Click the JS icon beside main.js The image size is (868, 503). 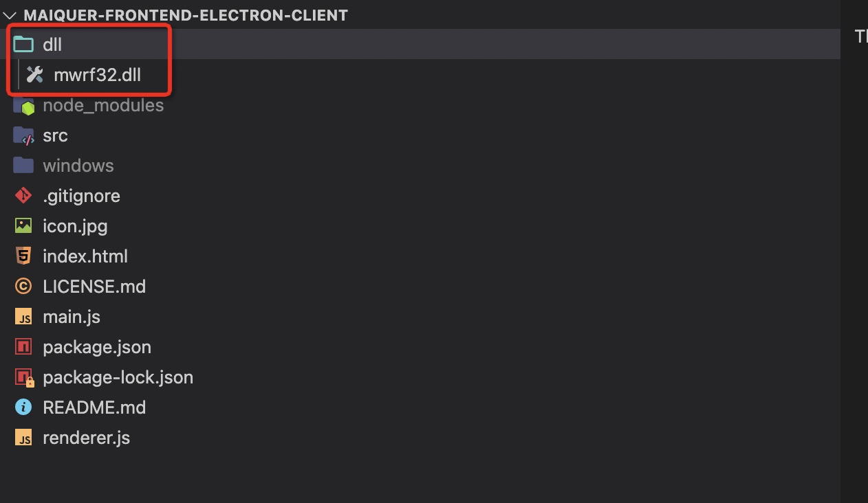click(x=23, y=316)
